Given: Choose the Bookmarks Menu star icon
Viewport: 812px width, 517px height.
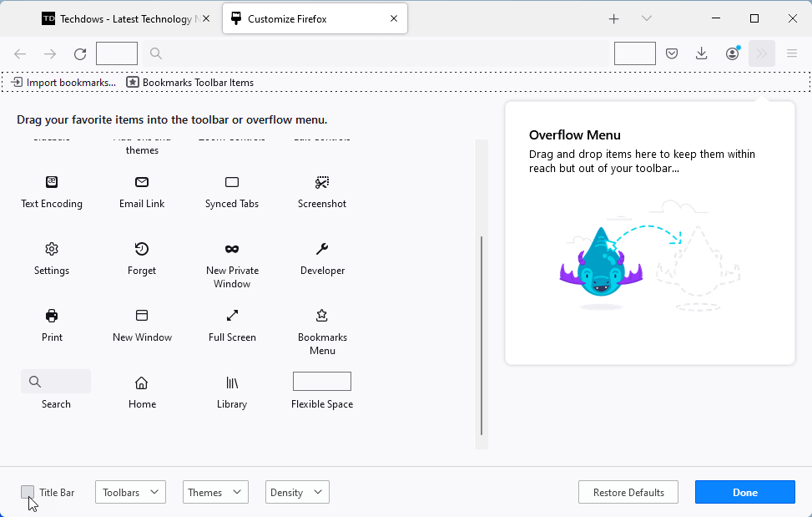Looking at the screenshot, I should (x=322, y=316).
